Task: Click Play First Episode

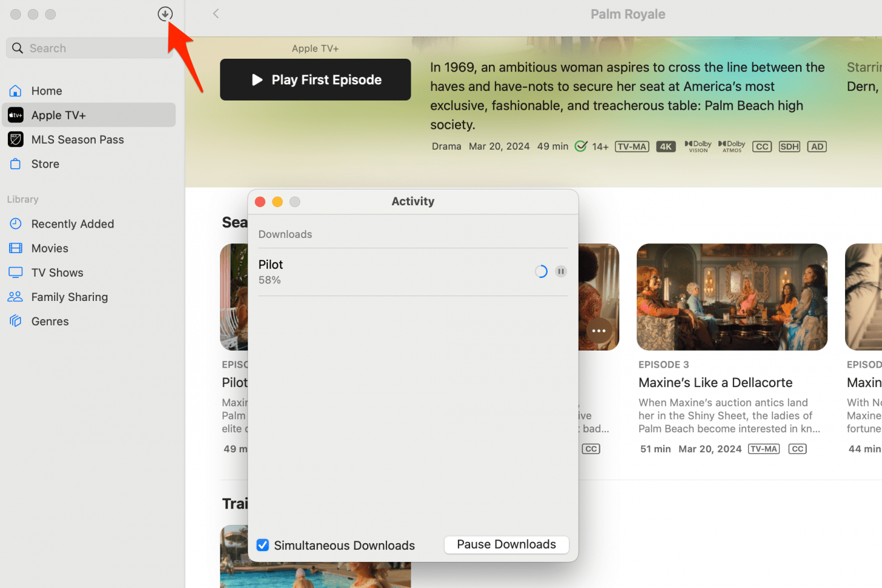Action: pyautogui.click(x=315, y=79)
